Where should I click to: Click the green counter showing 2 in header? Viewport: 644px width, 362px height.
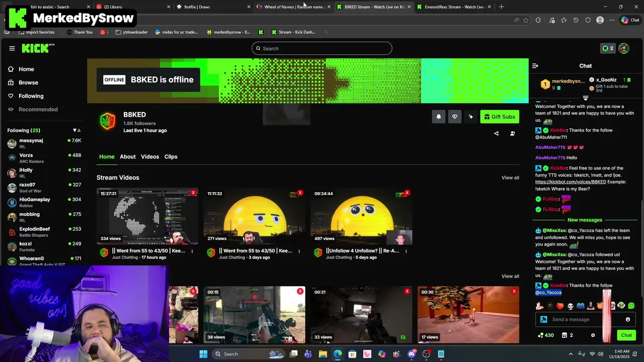pyautogui.click(x=608, y=48)
